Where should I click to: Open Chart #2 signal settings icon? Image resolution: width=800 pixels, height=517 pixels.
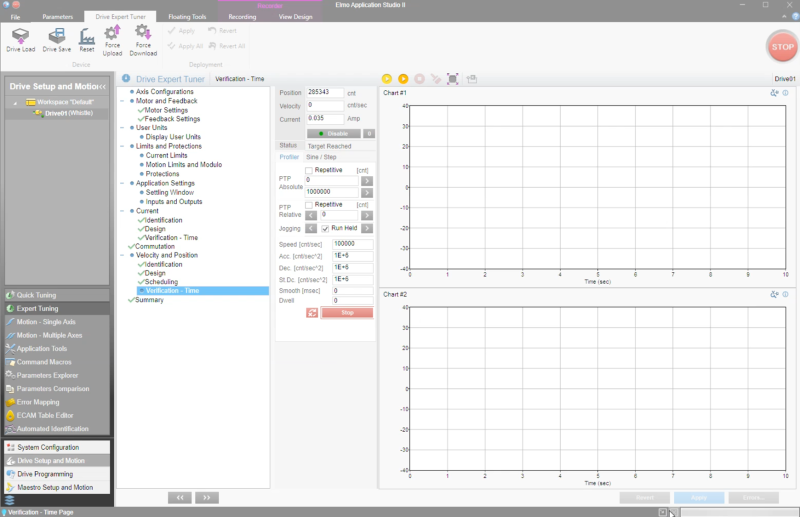point(774,294)
